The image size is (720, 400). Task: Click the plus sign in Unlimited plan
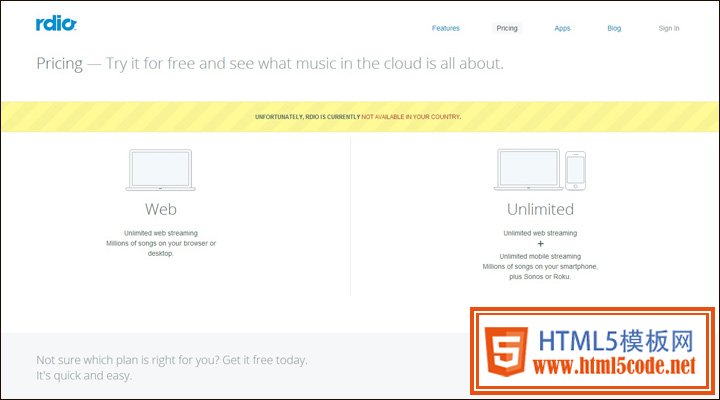click(x=540, y=244)
